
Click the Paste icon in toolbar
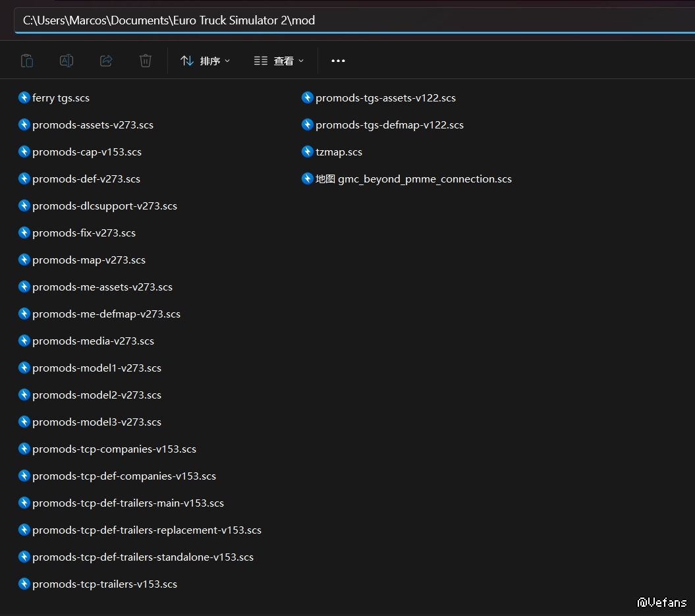(27, 61)
